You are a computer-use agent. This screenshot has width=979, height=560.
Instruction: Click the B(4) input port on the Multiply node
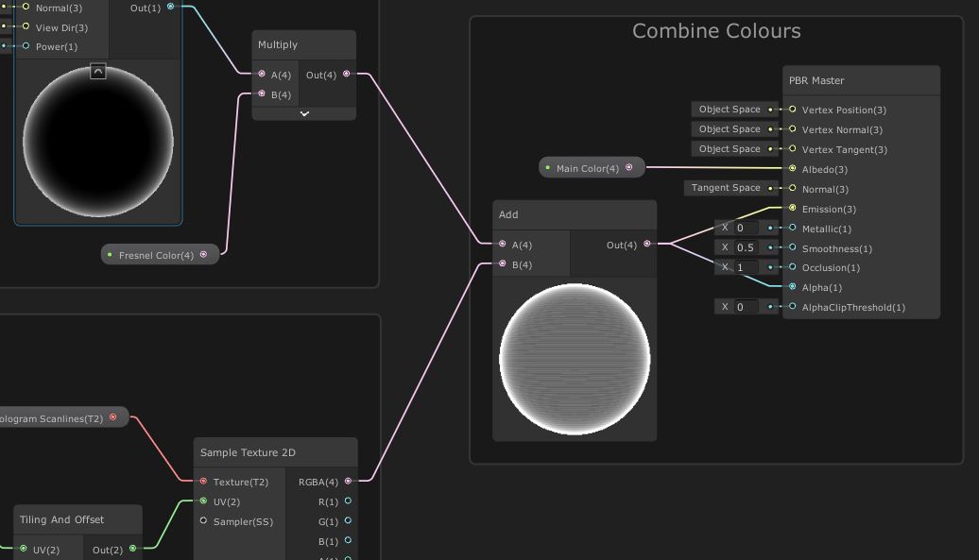click(x=263, y=93)
